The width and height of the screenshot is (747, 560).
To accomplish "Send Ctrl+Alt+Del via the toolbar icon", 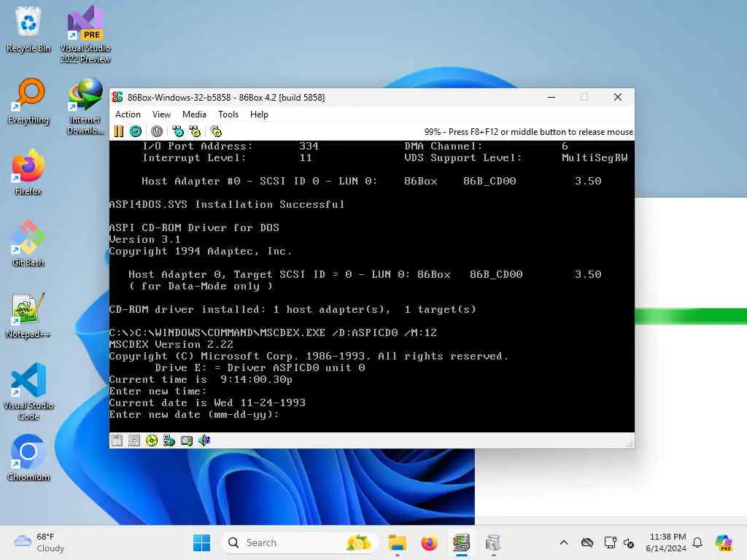I will (x=178, y=131).
